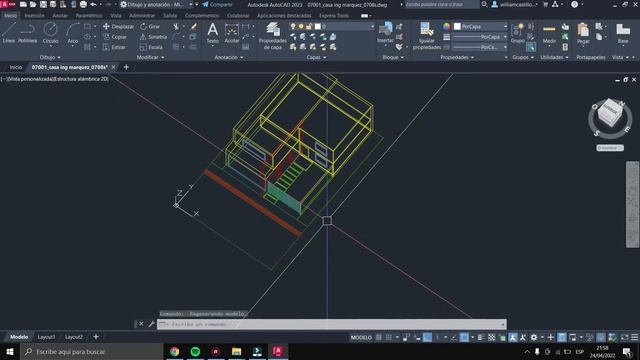The image size is (640, 360).
Task: Click the Windows taskbar search box
Action: coord(92,351)
